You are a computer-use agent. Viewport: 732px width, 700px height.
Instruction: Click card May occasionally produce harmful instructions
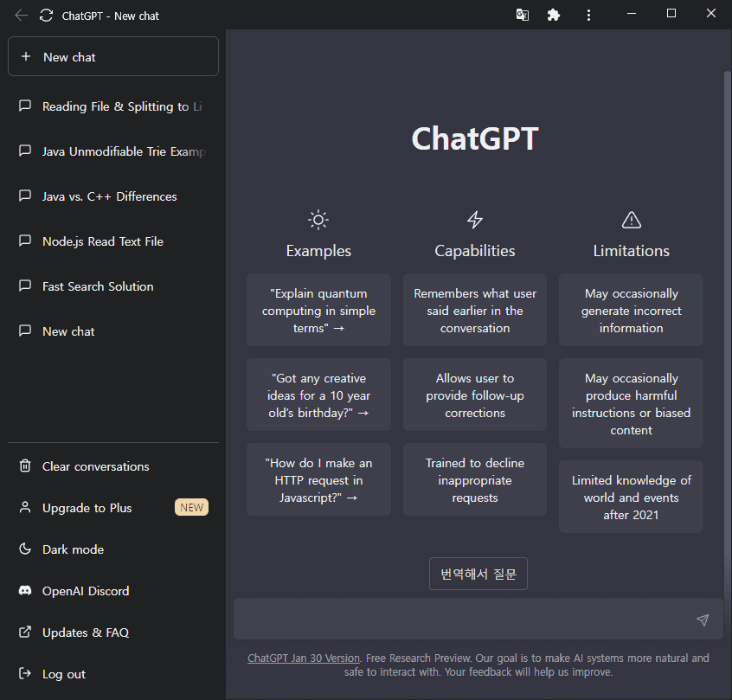[631, 403]
